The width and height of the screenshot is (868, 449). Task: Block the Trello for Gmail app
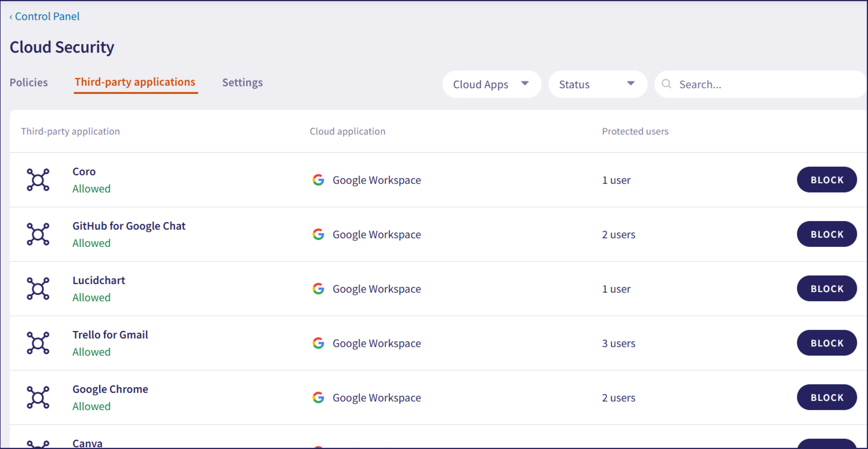pyautogui.click(x=826, y=343)
